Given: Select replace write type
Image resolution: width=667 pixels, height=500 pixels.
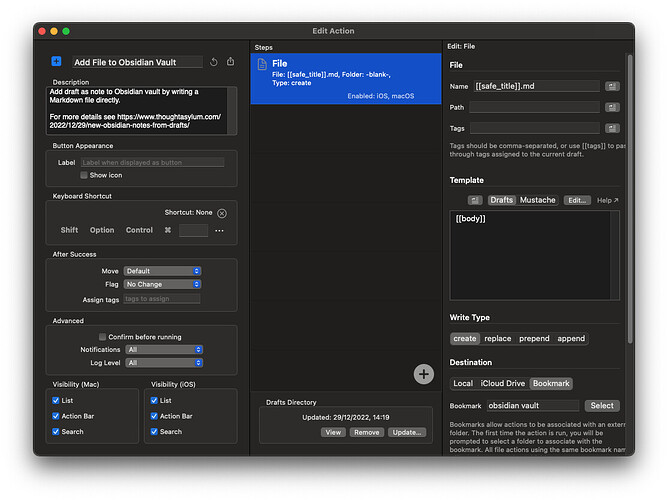Looking at the screenshot, I should point(498,339).
